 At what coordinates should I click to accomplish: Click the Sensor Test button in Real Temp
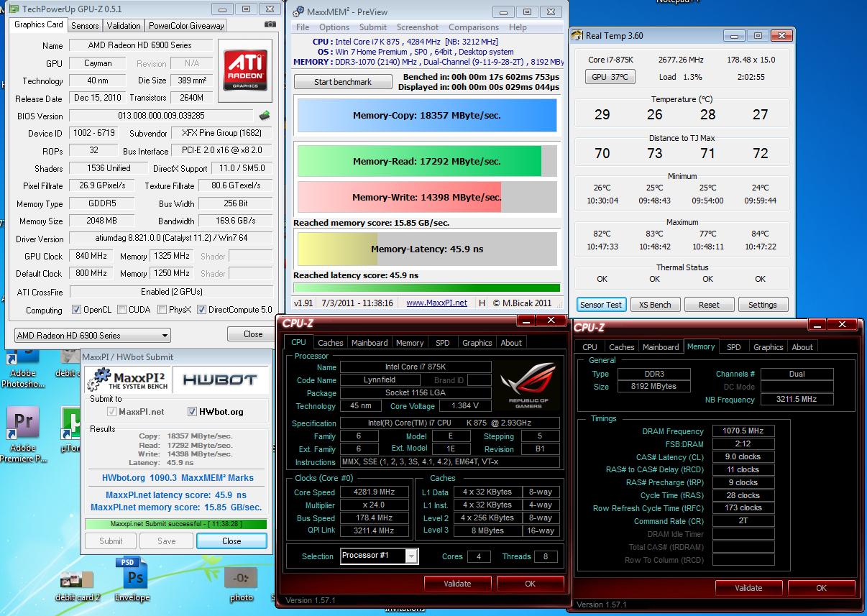click(x=601, y=305)
